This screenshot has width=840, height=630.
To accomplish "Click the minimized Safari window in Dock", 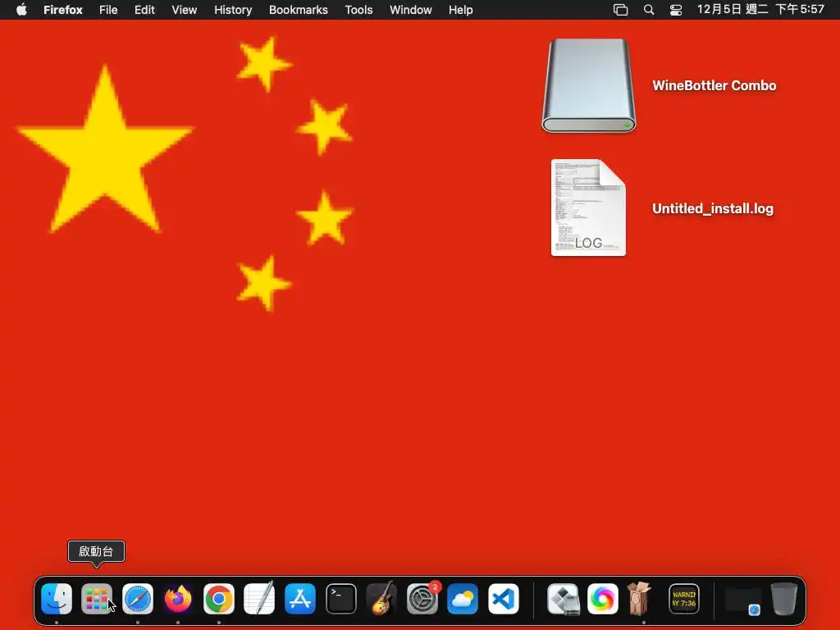I will (x=743, y=600).
